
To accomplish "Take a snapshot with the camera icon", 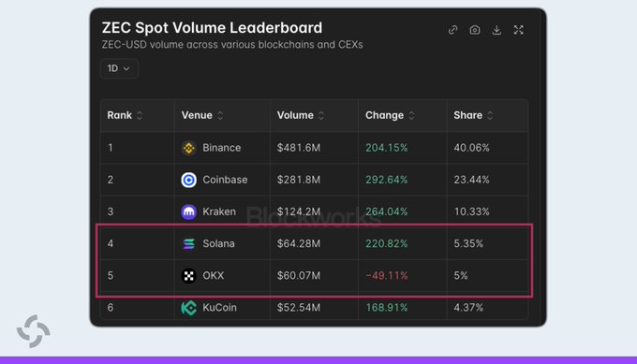I will pyautogui.click(x=475, y=30).
